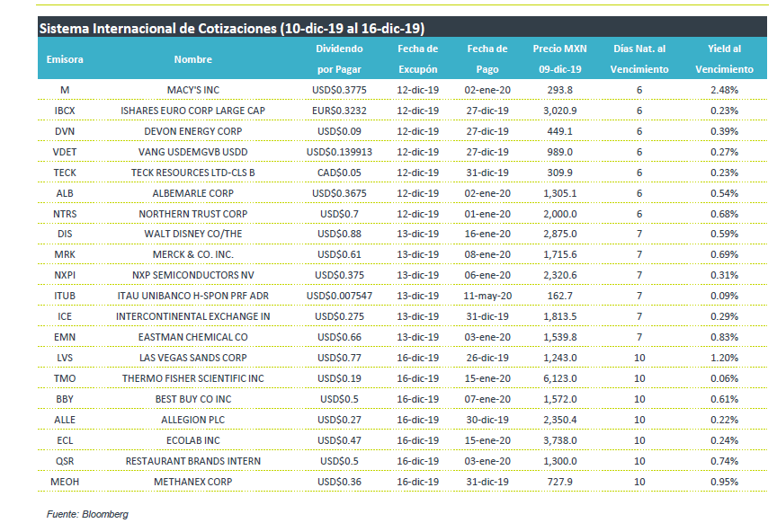Image resolution: width=777 pixels, height=532 pixels.
Task: Click 'TECK RESOURCES LTD-CLS B'
Action: coord(192,173)
